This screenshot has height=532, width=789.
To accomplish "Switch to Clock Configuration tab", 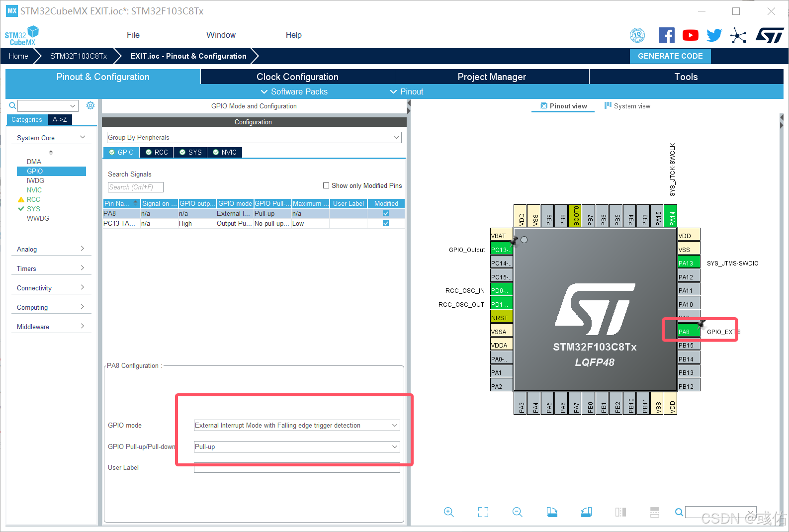I will pos(297,77).
